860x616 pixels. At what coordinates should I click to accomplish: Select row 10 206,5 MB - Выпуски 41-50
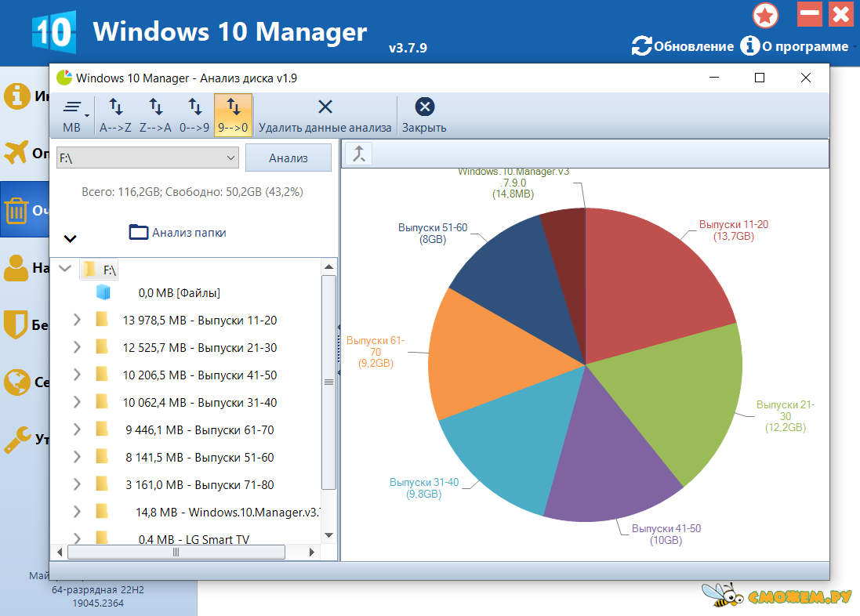point(200,375)
